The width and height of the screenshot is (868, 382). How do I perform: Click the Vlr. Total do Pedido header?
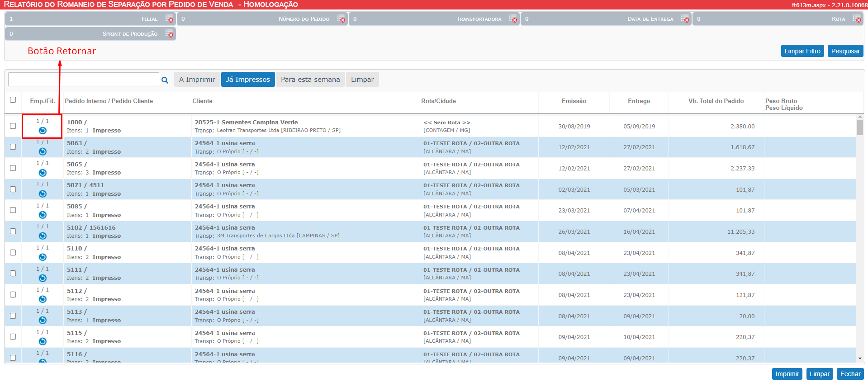tap(716, 101)
